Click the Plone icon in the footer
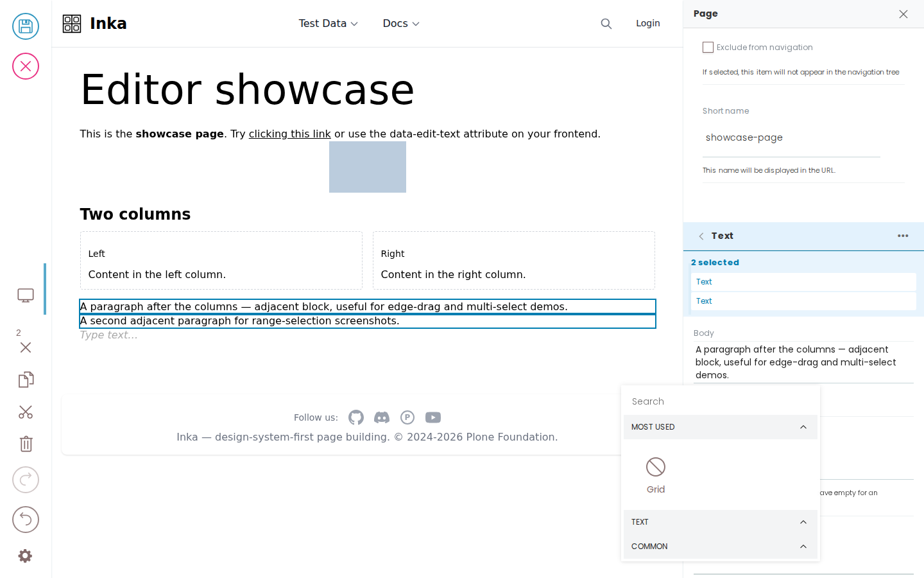924x578 pixels. 407,417
